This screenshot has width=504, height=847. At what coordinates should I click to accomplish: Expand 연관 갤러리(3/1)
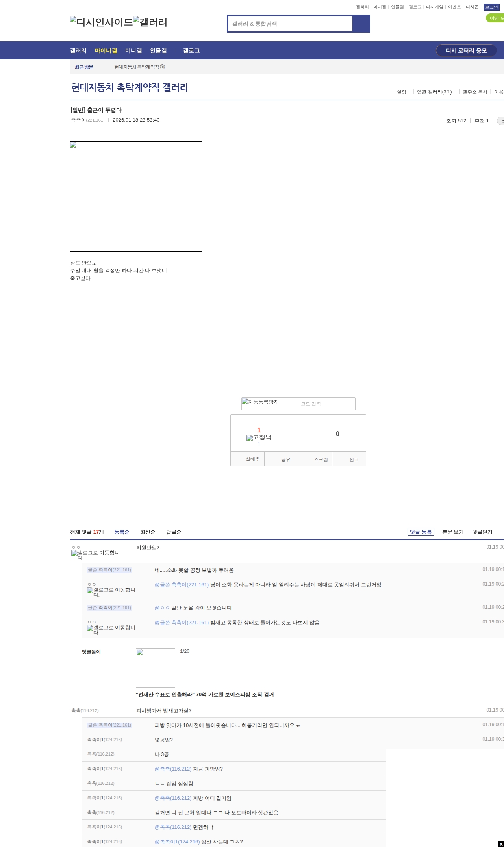pyautogui.click(x=434, y=92)
